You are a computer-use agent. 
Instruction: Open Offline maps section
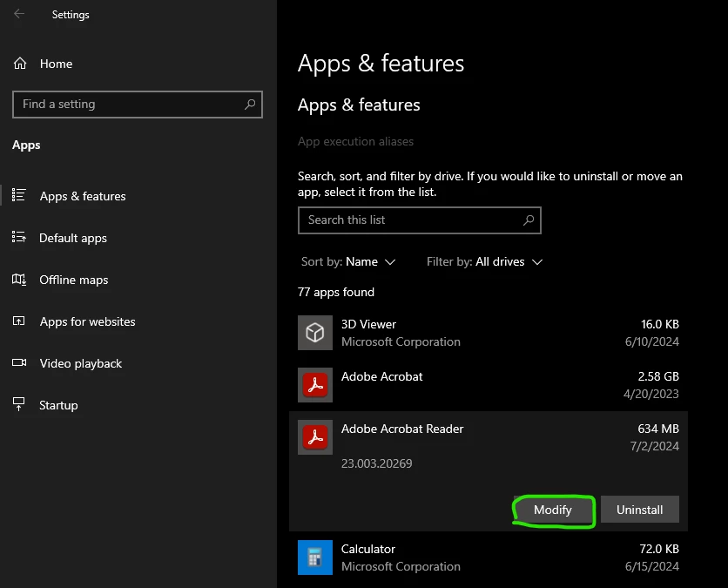pyautogui.click(x=73, y=280)
